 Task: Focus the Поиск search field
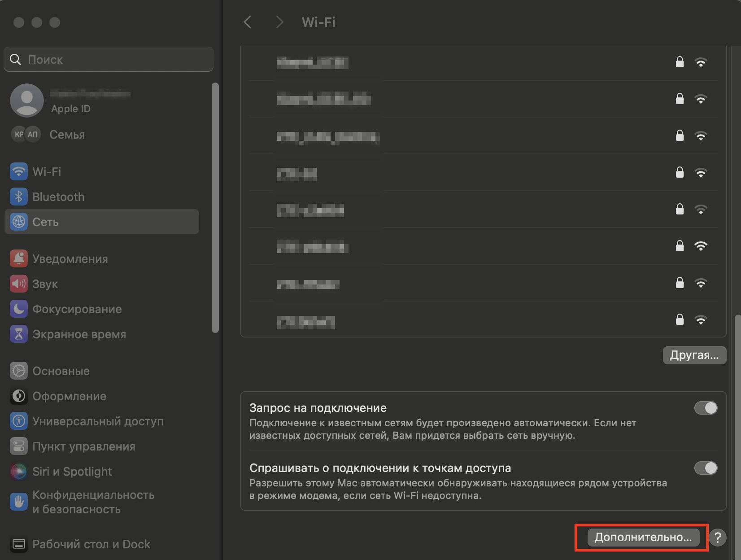coord(109,59)
